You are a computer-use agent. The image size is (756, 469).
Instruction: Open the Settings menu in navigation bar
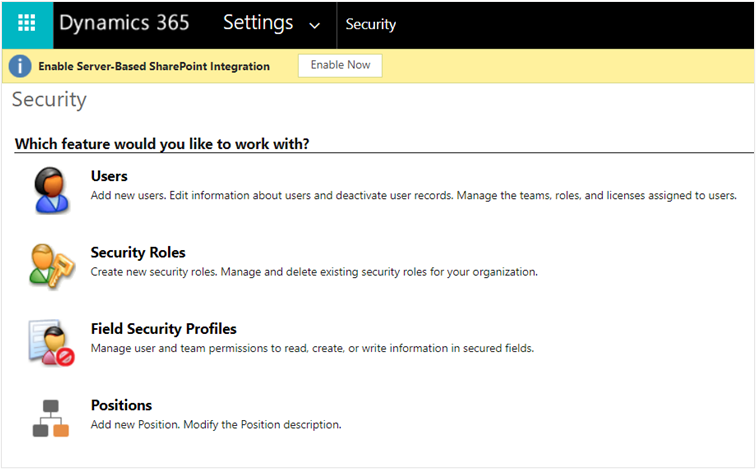(258, 23)
